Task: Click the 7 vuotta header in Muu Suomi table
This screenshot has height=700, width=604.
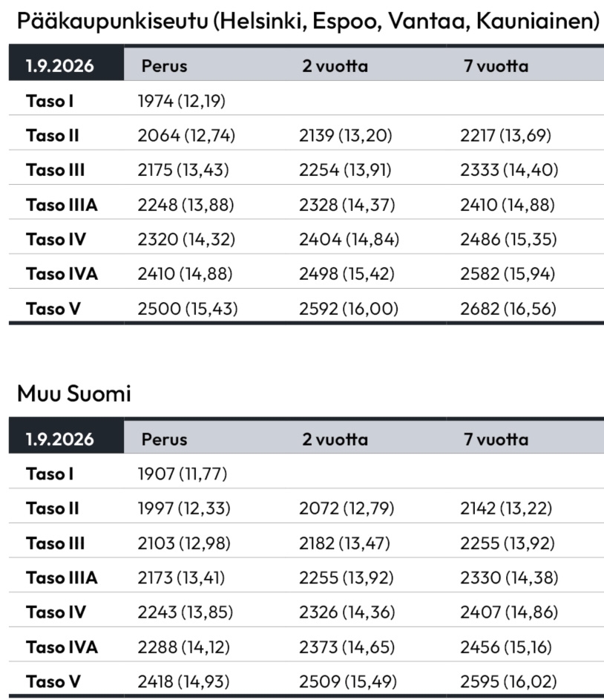Action: (x=496, y=439)
